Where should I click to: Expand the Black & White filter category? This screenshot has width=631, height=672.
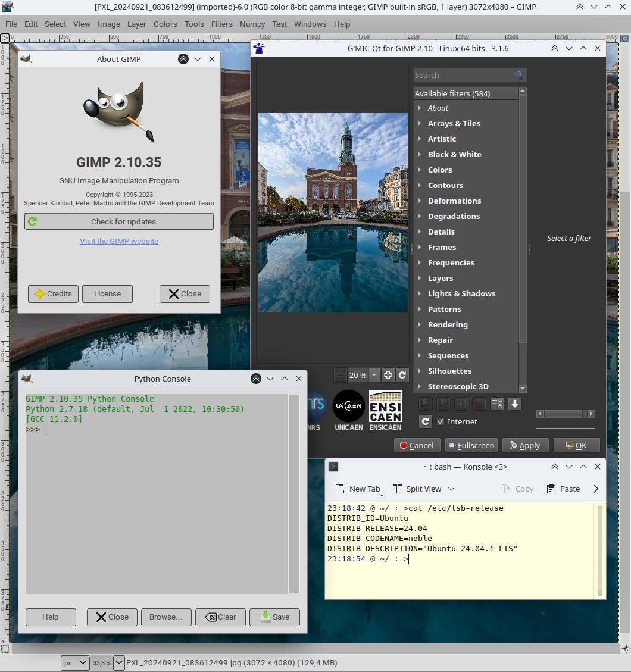[x=420, y=154]
